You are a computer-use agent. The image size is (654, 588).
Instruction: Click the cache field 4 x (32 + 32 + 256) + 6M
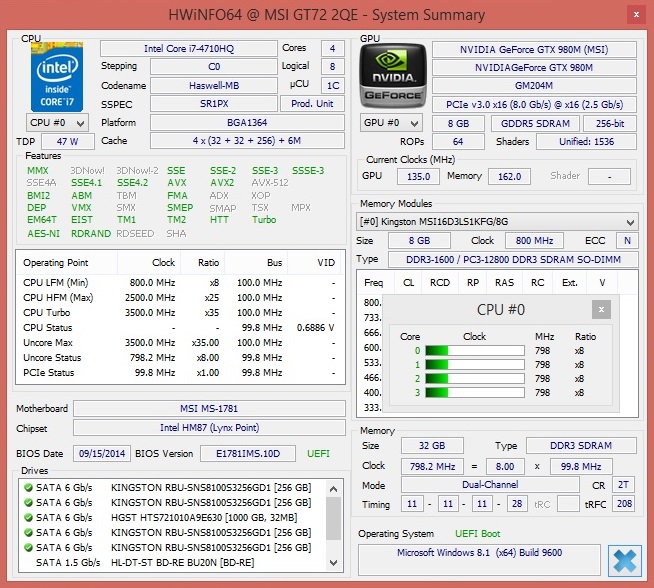[247, 141]
